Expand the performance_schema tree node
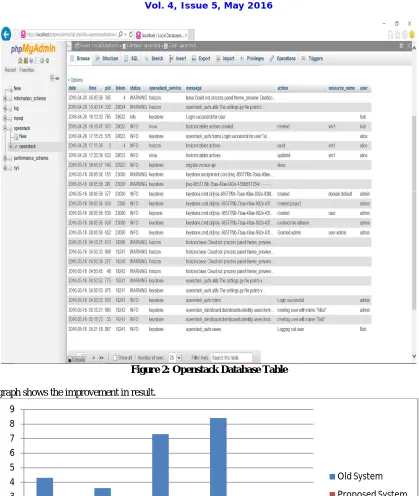The width and height of the screenshot is (419, 496). (5, 158)
